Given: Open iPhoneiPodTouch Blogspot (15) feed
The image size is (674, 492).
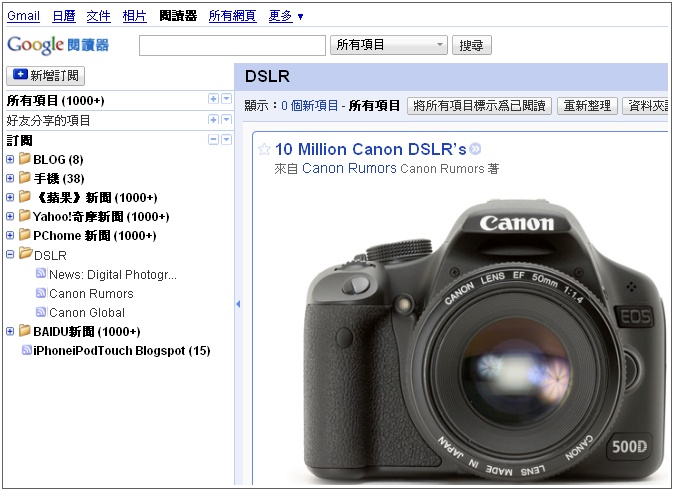Looking at the screenshot, I should pos(121,351).
